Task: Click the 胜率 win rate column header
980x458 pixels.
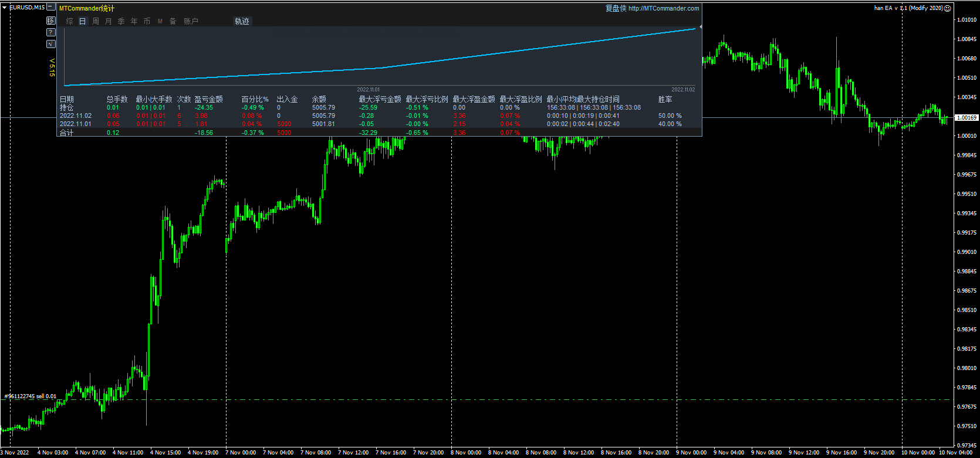Action: click(x=665, y=99)
